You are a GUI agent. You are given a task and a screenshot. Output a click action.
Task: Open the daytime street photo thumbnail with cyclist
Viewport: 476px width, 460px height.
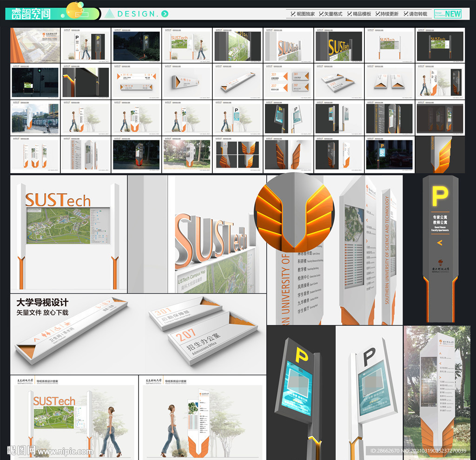click(35, 118)
